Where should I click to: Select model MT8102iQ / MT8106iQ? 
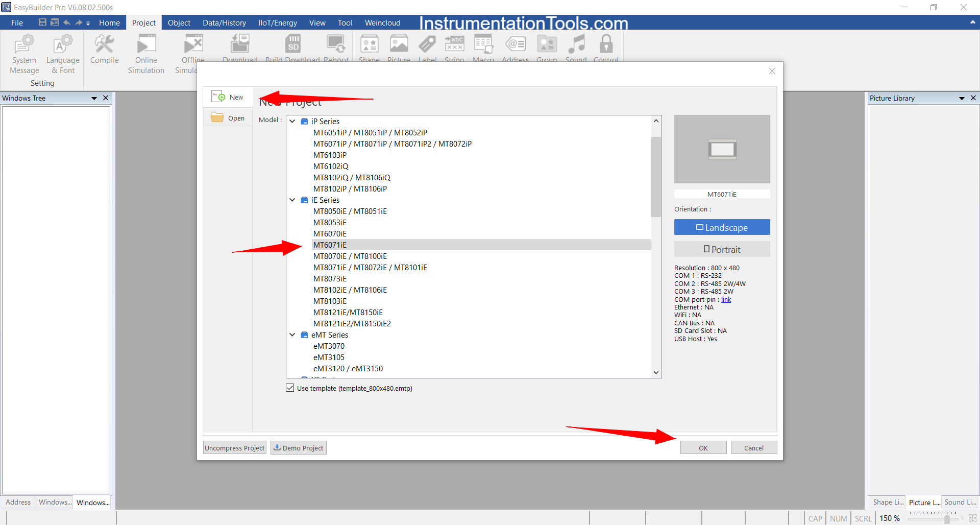(352, 177)
